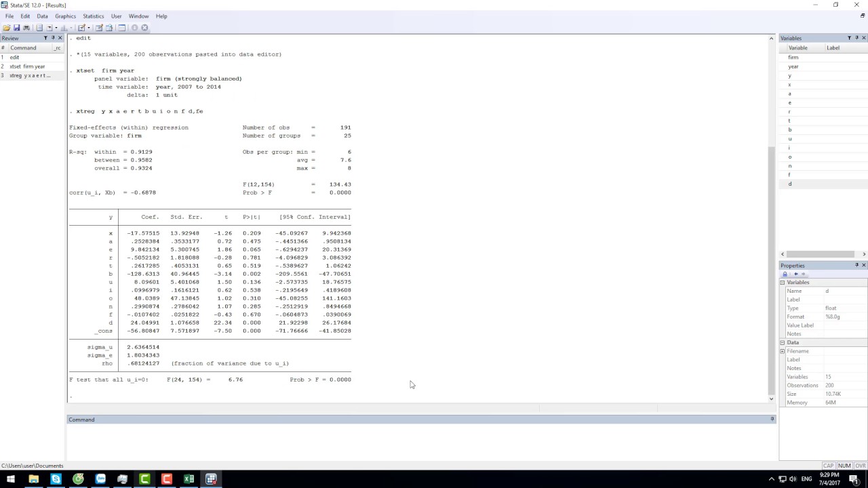Image resolution: width=868 pixels, height=488 pixels.
Task: Click the Open file toolbar icon
Action: coord(7,28)
